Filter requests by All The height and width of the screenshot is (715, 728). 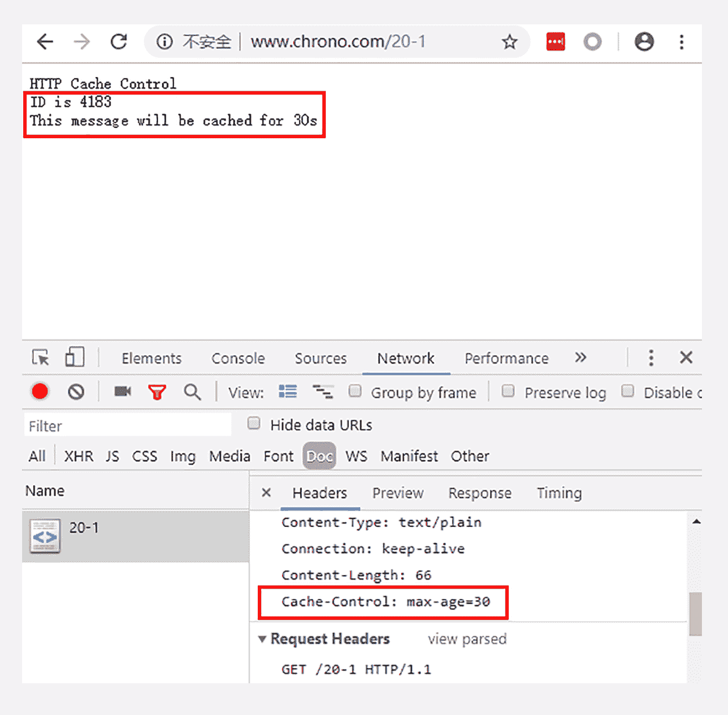[37, 456]
